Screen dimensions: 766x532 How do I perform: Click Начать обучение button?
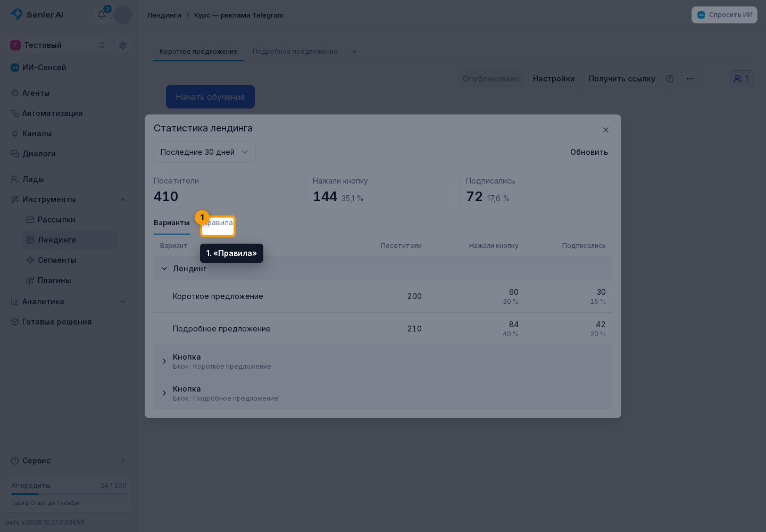point(210,97)
